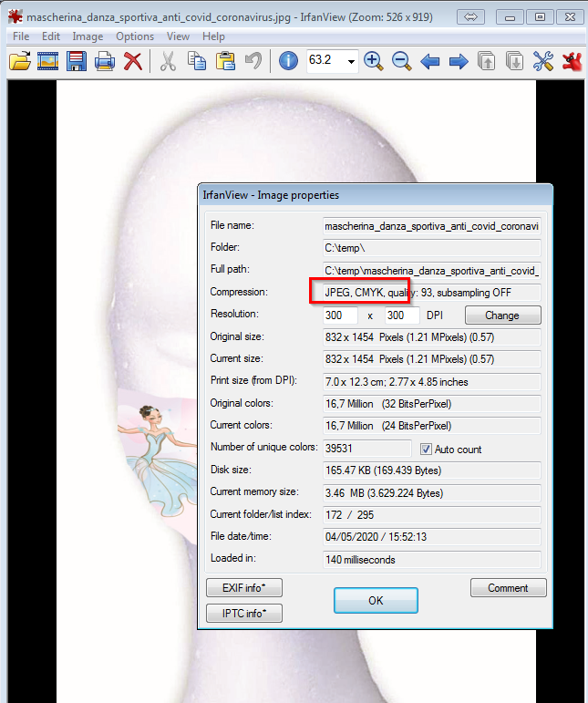Click the red IrfanView About icon
The width and height of the screenshot is (588, 703).
coord(572,61)
